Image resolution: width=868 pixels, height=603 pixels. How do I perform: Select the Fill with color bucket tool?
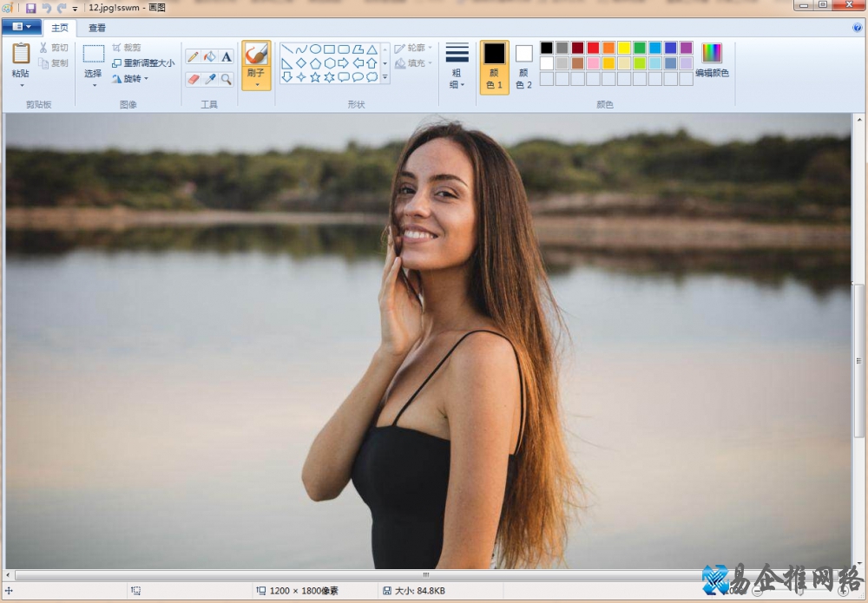209,56
